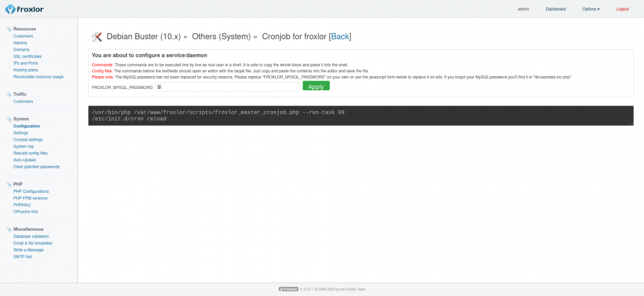
Task: Click Rebuild config files
Action: 30,153
